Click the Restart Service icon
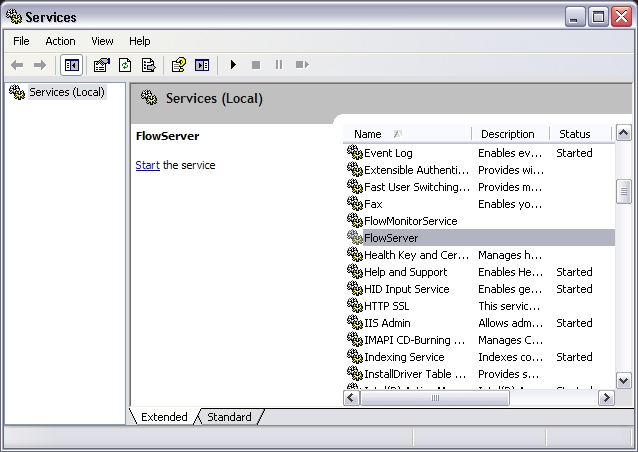This screenshot has width=638, height=452. pos(302,65)
